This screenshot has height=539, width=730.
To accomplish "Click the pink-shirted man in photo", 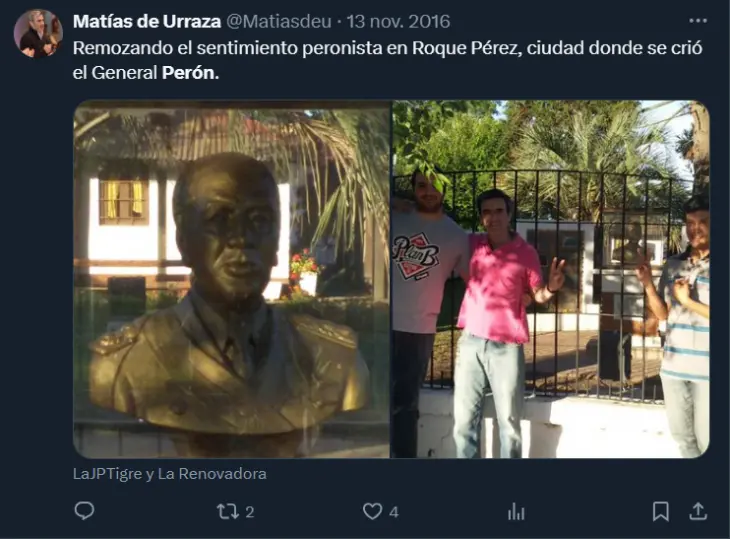I will coord(500,321).
